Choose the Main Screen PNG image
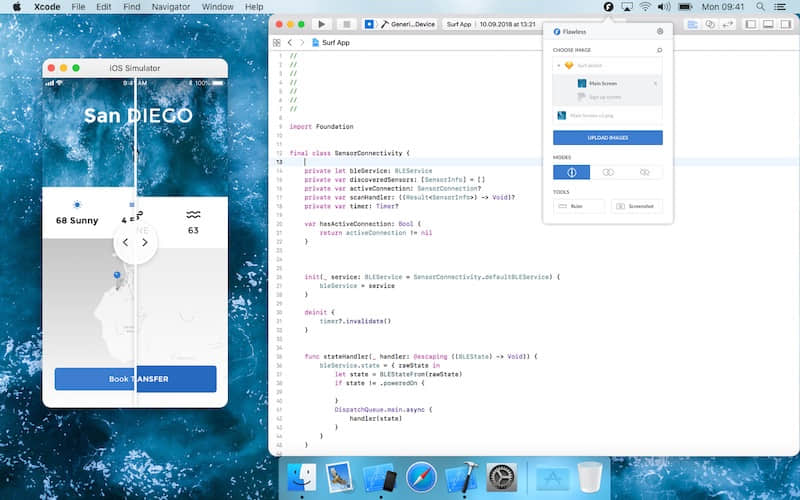This screenshot has width=800, height=500. [608, 116]
